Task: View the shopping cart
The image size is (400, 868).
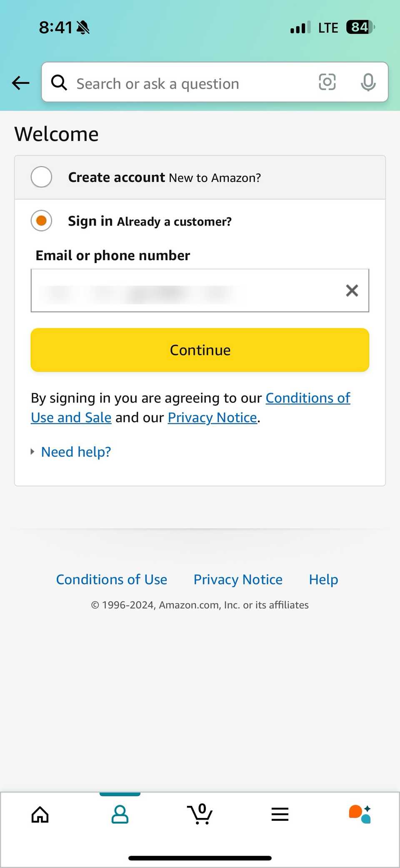Action: 200,814
